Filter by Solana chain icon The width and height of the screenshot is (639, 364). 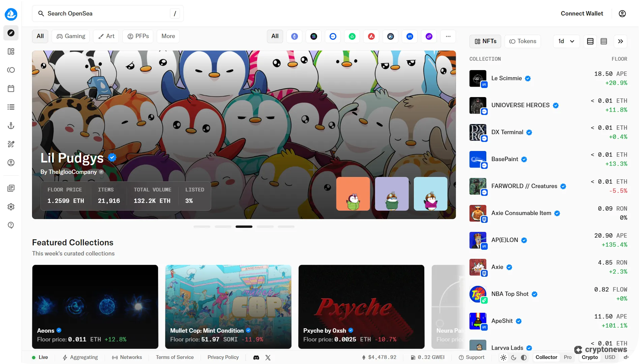[314, 36]
